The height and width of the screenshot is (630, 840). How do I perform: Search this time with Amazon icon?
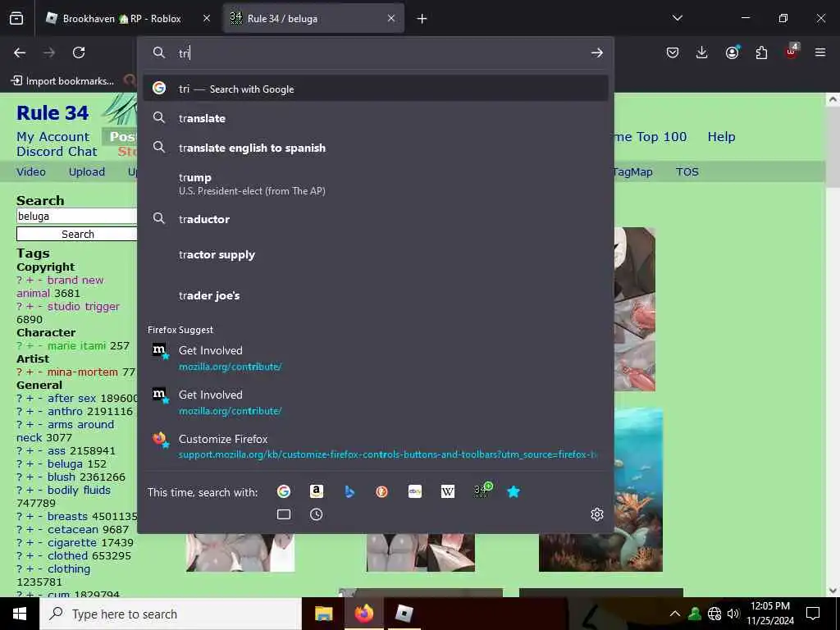[317, 491]
